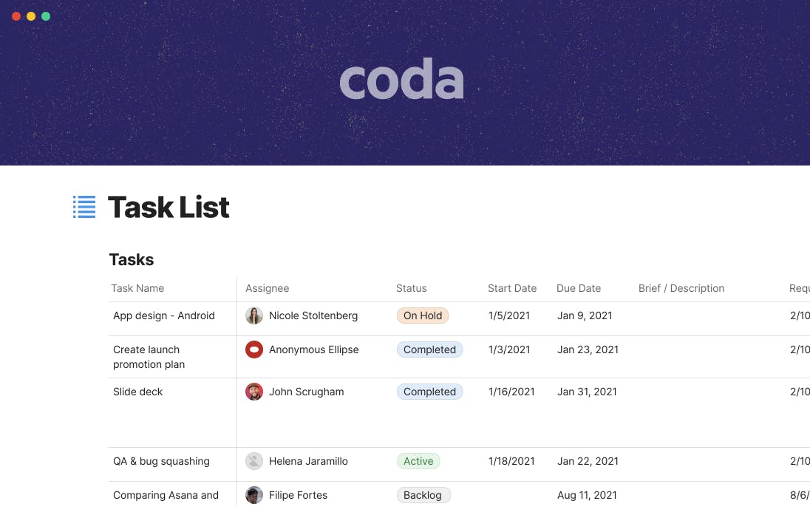The height and width of the screenshot is (532, 810).
Task: Click the coda logo in banner
Action: click(x=401, y=81)
